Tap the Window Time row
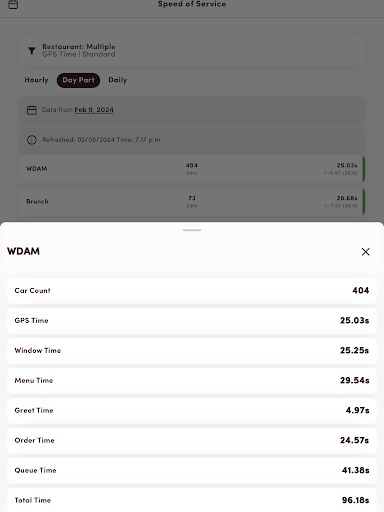The width and height of the screenshot is (384, 512). pyautogui.click(x=192, y=351)
